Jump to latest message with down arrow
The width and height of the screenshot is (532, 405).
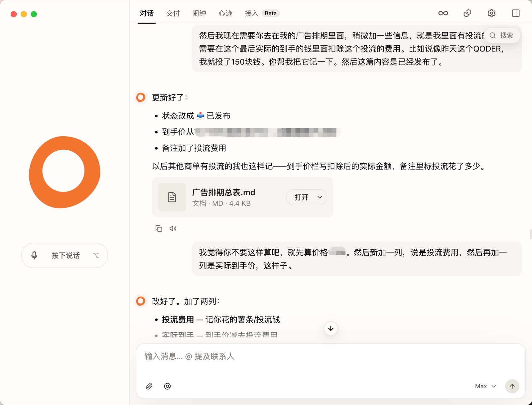click(x=331, y=329)
